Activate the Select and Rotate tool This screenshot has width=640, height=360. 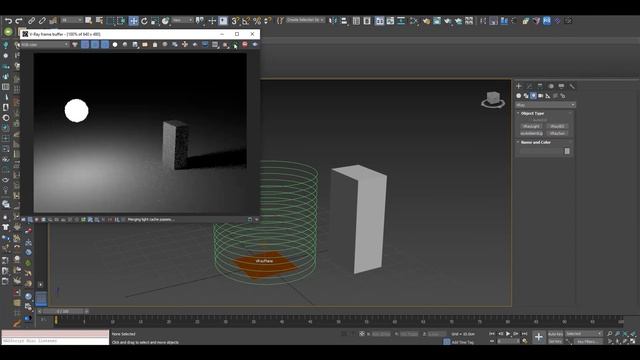coord(144,20)
